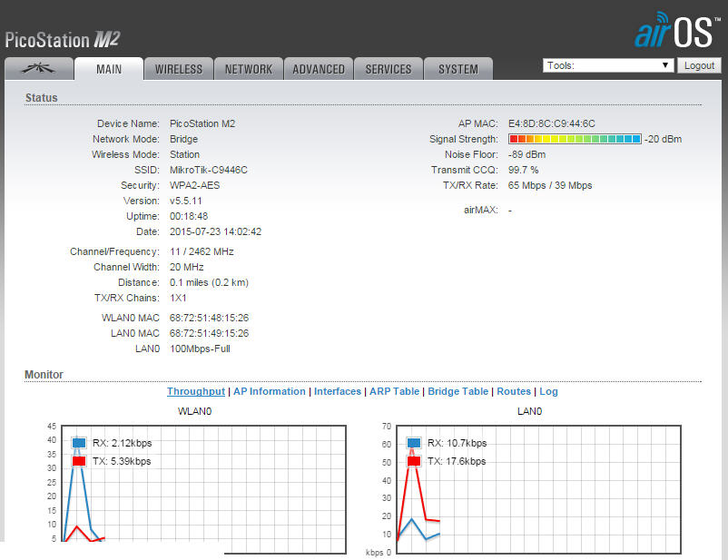Switch to the MAIN tab

click(x=109, y=69)
